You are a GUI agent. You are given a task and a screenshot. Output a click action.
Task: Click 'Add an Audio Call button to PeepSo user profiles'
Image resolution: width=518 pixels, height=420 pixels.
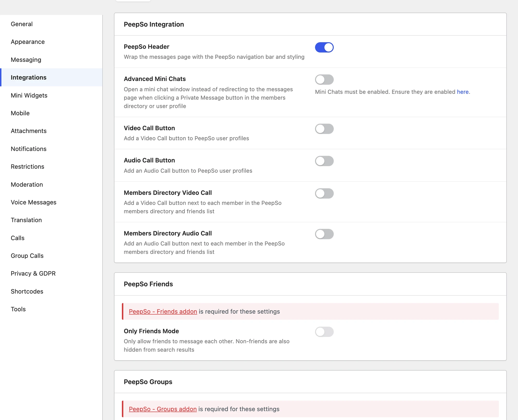pyautogui.click(x=188, y=171)
